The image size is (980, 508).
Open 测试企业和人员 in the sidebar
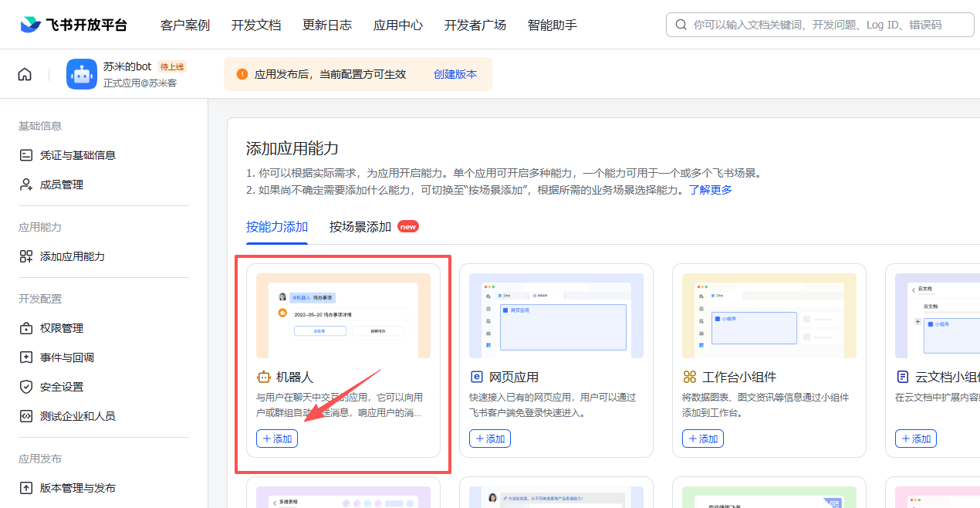tap(77, 416)
